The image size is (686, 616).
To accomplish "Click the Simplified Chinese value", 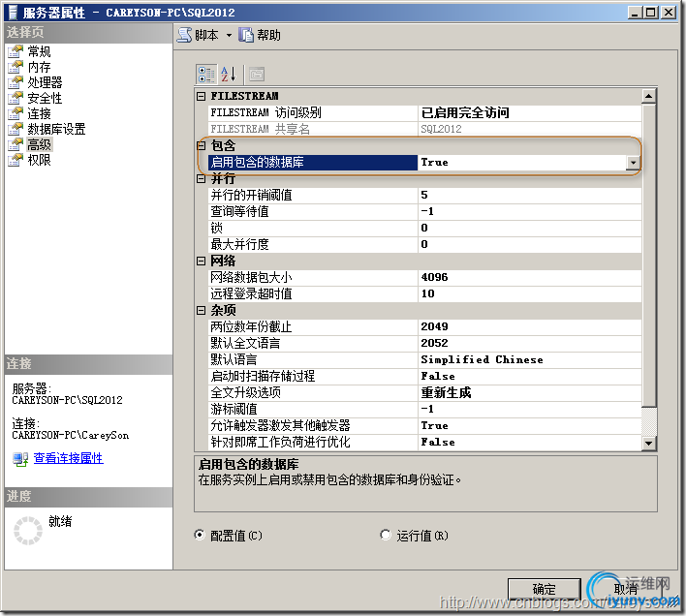I will point(529,359).
